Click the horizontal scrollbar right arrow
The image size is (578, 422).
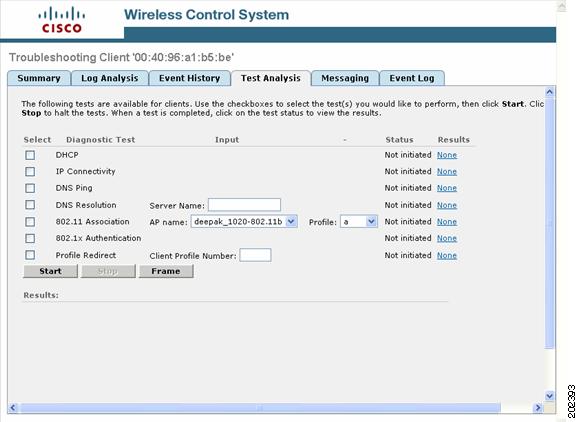[x=538, y=407]
